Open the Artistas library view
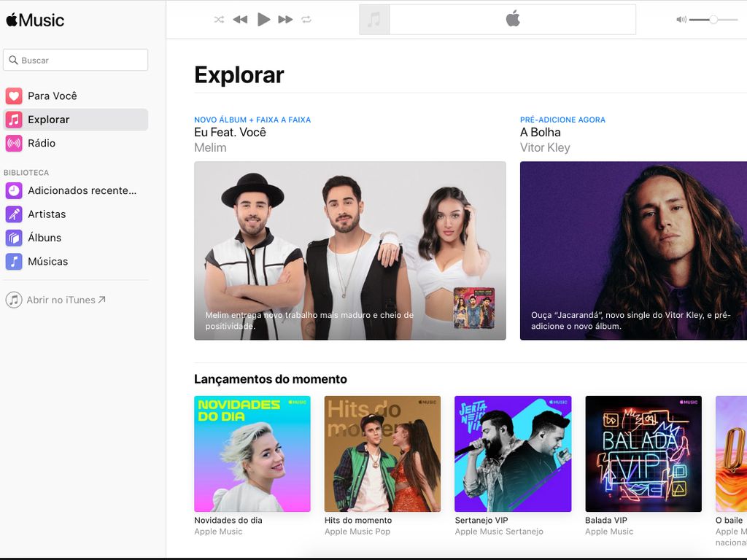 (76, 214)
